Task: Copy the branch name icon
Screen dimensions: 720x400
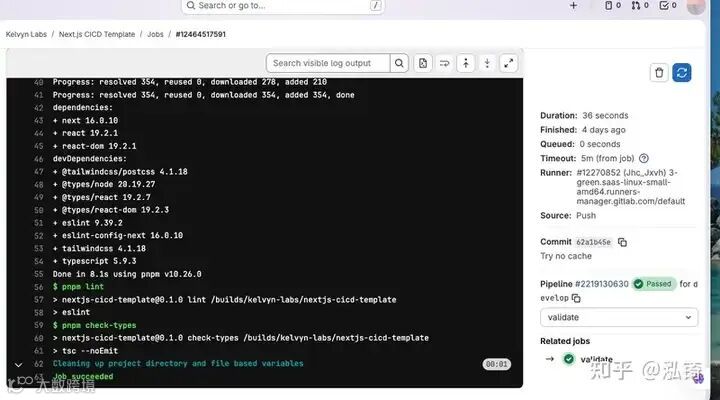Action: pyautogui.click(x=576, y=298)
